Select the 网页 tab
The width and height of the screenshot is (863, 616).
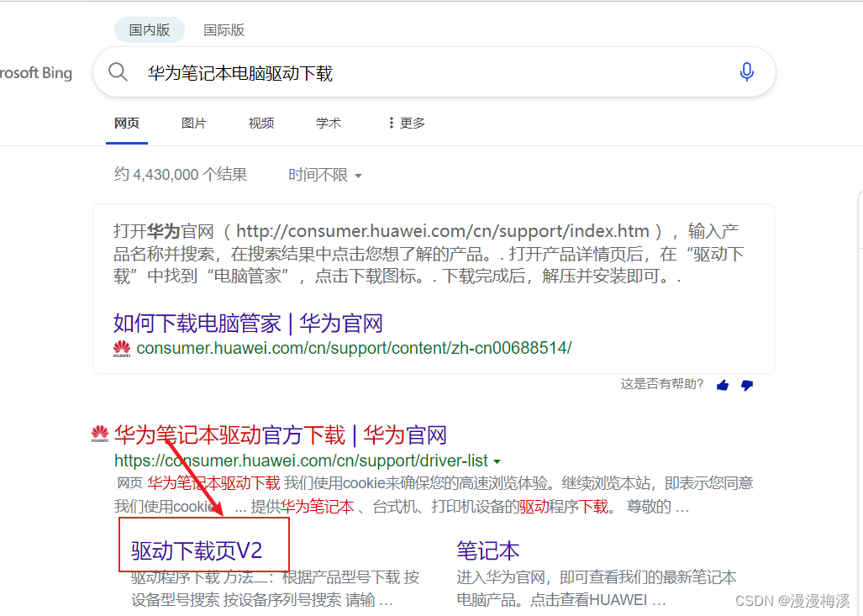(x=127, y=124)
